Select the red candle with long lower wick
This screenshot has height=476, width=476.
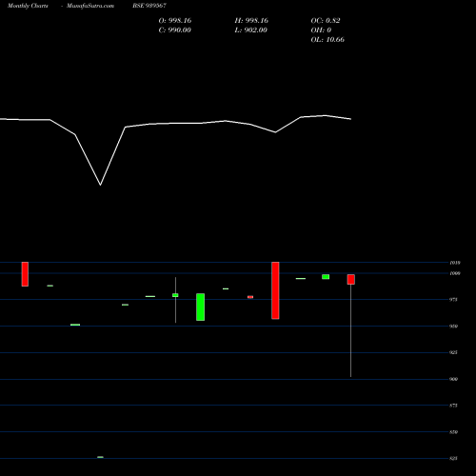tap(351, 326)
